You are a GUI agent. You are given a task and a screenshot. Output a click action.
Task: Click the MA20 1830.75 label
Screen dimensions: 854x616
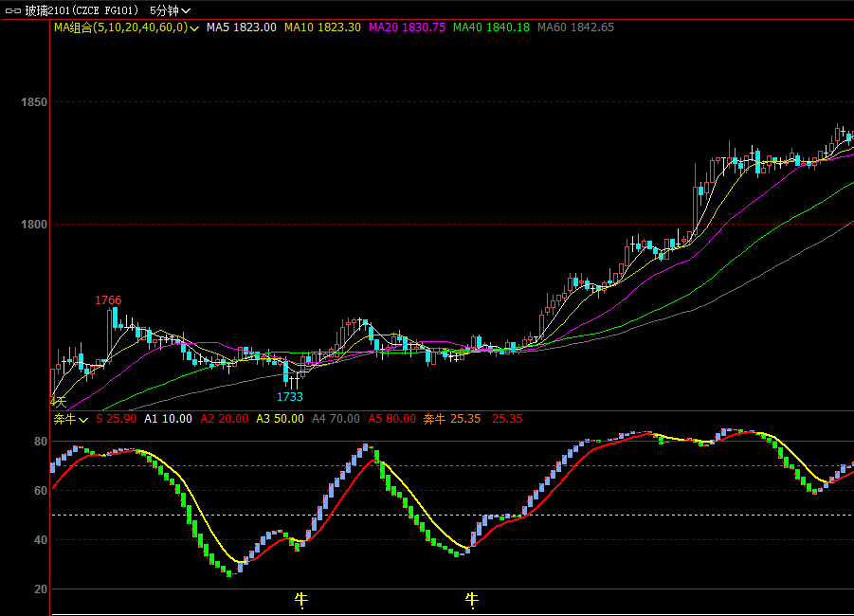pyautogui.click(x=407, y=27)
